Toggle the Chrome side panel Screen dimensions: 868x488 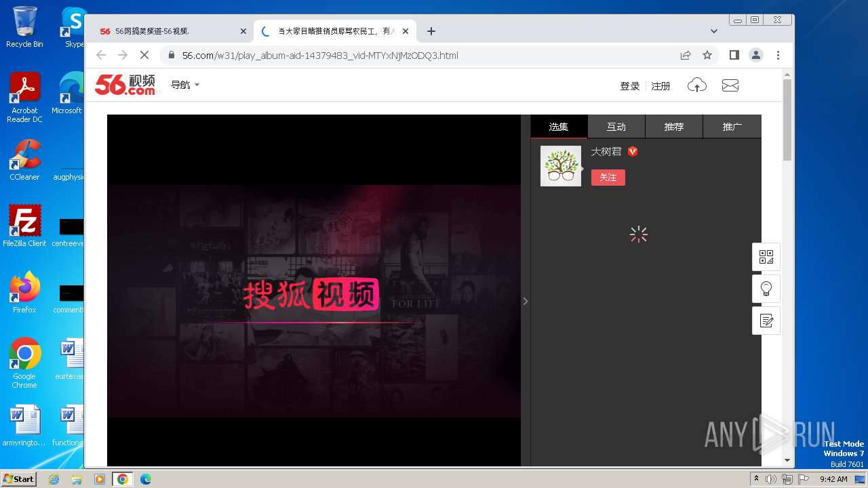pyautogui.click(x=734, y=55)
